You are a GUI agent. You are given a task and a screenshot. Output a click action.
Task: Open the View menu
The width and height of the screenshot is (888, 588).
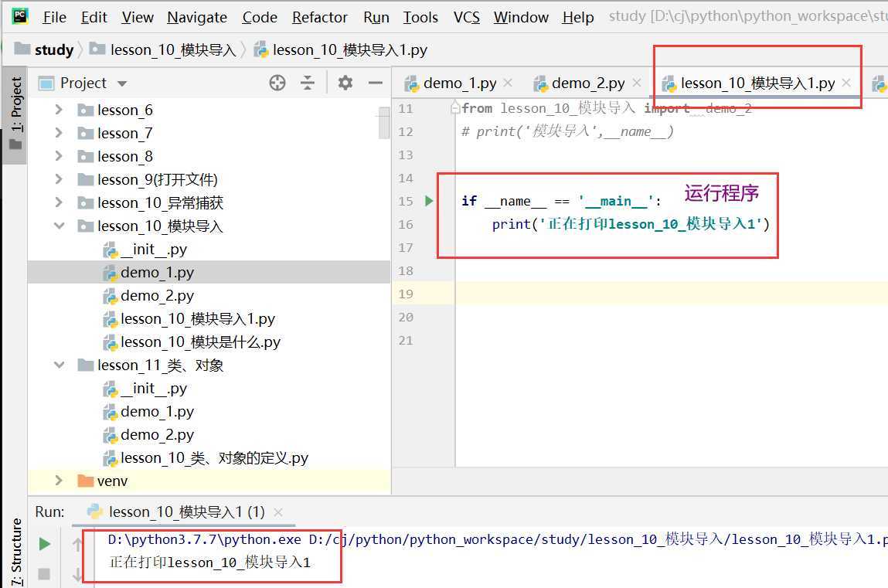pos(138,18)
